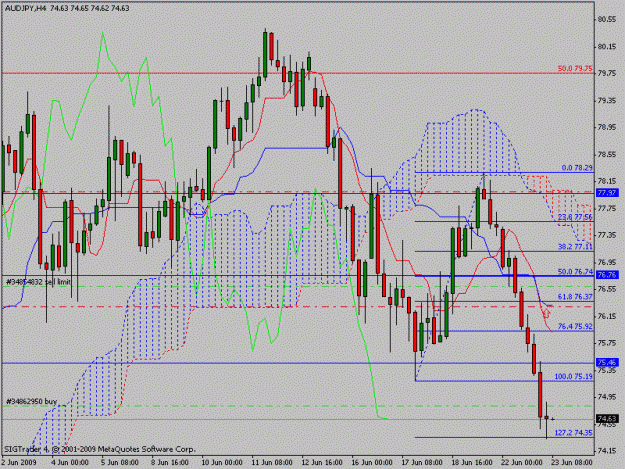The width and height of the screenshot is (625, 469).
Task: Select the '38.2 77.11' retracement label
Action: click(575, 247)
